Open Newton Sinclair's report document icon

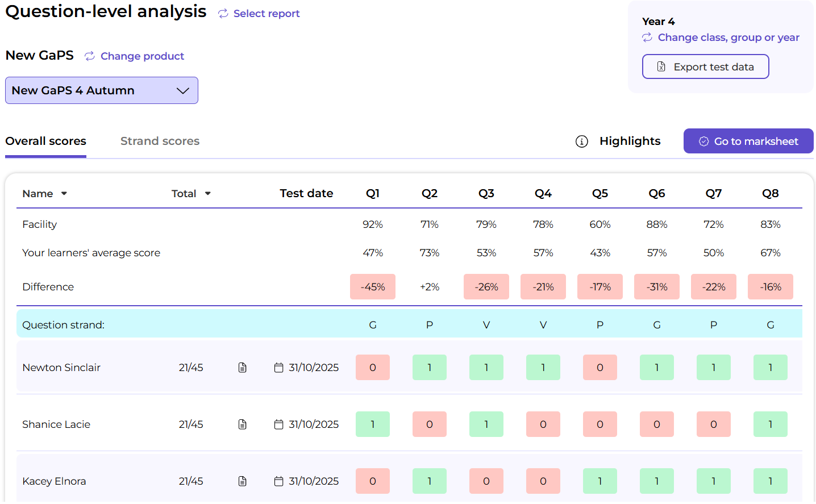pos(243,368)
